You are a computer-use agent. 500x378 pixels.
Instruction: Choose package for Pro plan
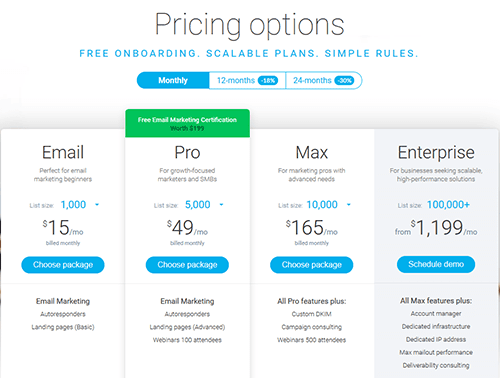coord(187,265)
